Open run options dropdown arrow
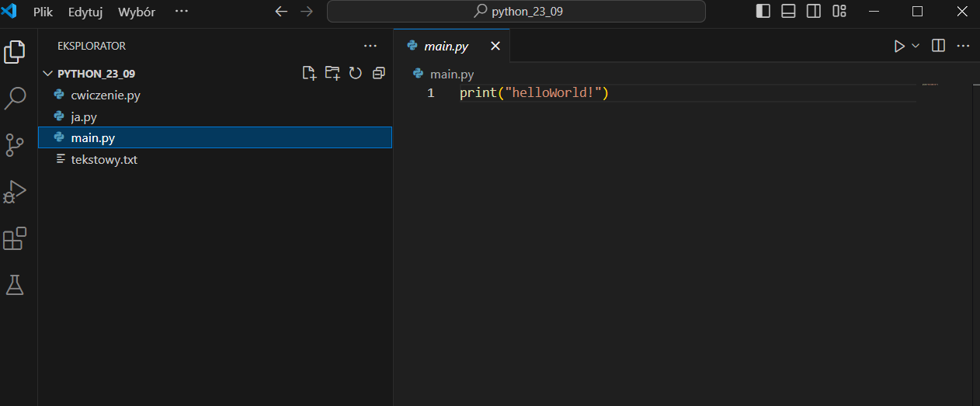Viewport: 980px width, 406px height. [x=916, y=46]
